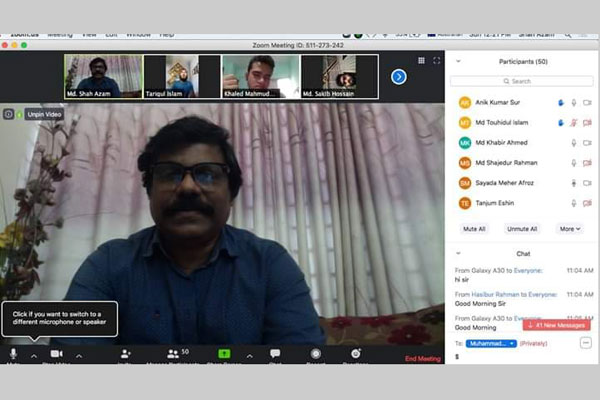Select Md. Sakib Hossain video thumbnail
The image size is (600, 400).
(x=340, y=77)
